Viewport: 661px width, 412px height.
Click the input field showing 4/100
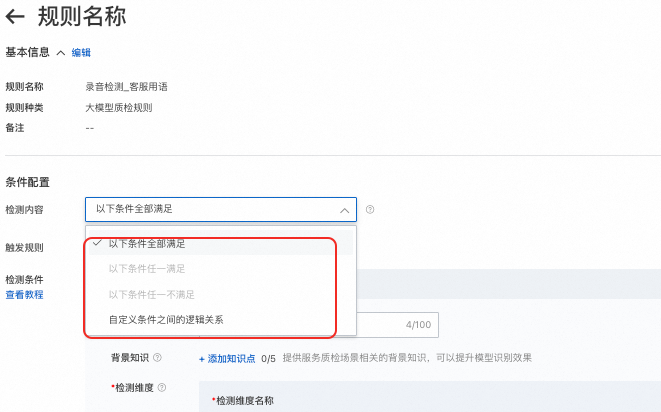pyautogui.click(x=398, y=325)
